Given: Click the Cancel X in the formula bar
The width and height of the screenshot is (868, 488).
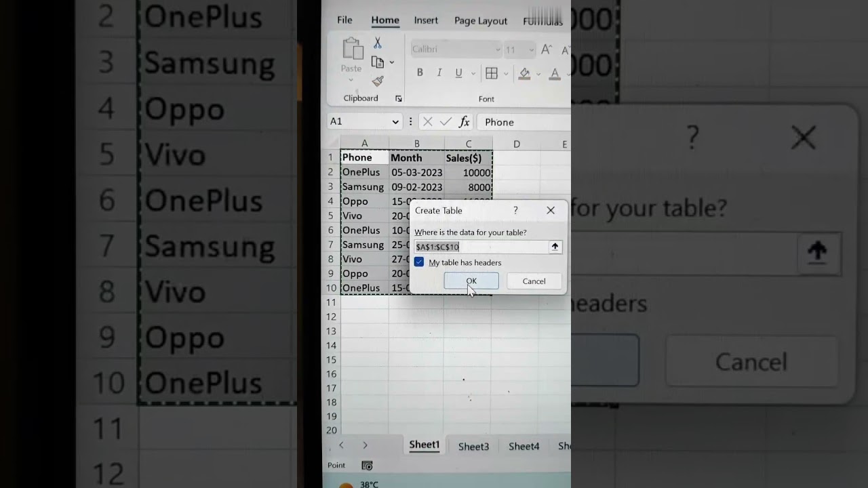Looking at the screenshot, I should click(x=427, y=122).
